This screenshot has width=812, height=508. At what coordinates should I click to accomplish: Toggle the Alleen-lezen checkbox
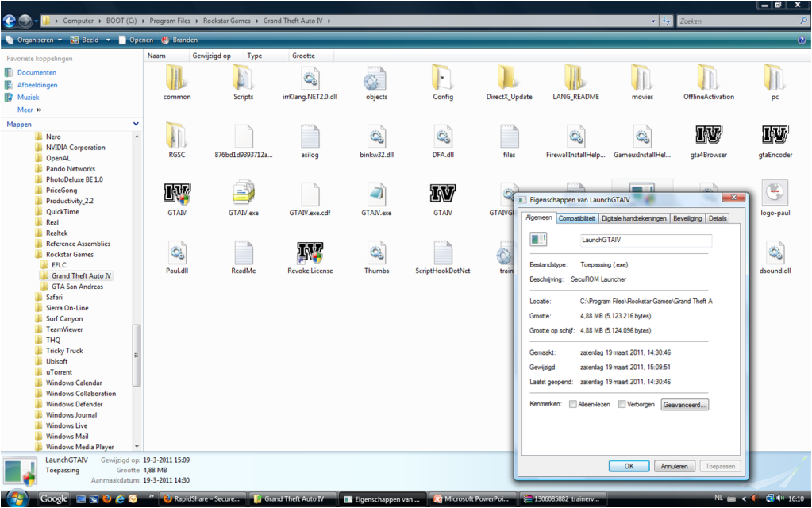click(x=573, y=405)
